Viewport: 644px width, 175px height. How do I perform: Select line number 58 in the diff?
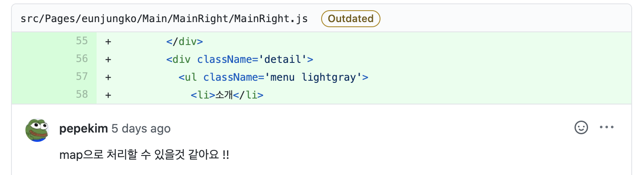(81, 94)
